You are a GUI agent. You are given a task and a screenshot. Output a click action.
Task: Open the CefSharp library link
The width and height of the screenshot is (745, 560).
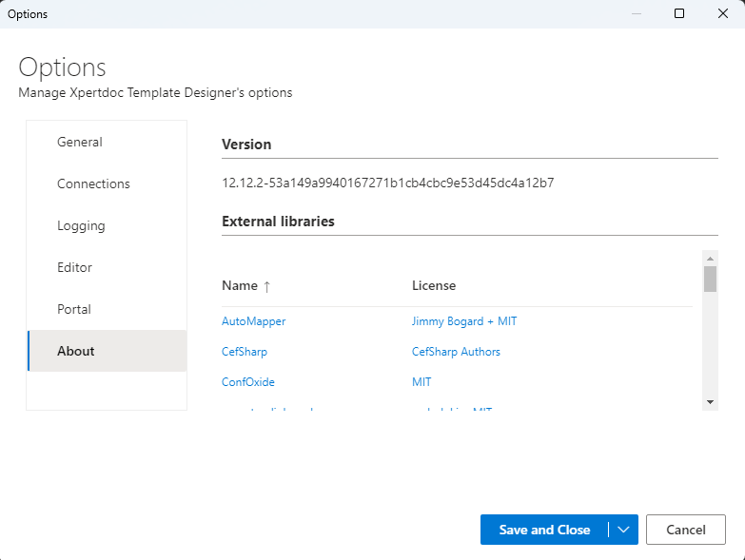pos(245,352)
